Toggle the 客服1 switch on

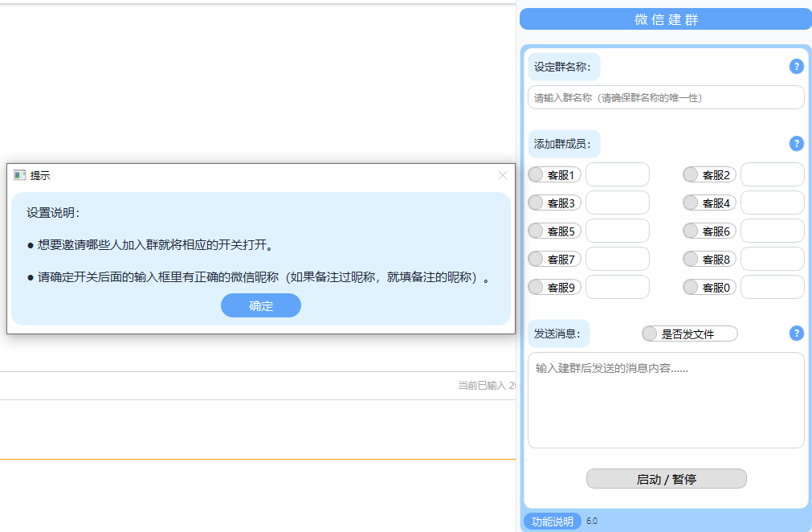tap(554, 174)
